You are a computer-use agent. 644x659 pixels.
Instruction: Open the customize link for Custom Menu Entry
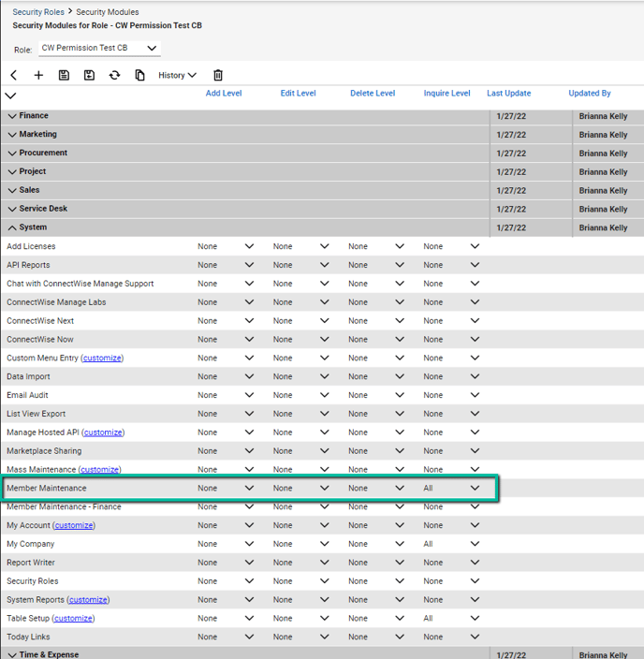pyautogui.click(x=102, y=359)
